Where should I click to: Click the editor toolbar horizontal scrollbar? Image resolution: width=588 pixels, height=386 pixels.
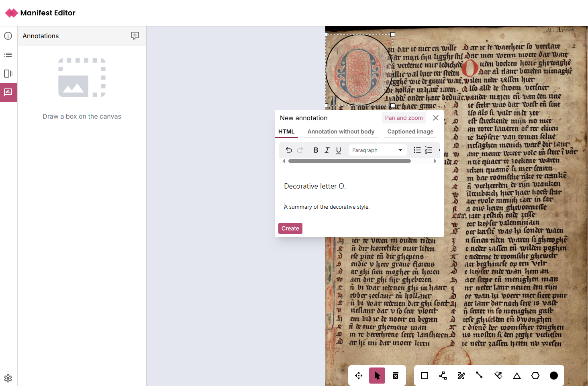click(349, 161)
